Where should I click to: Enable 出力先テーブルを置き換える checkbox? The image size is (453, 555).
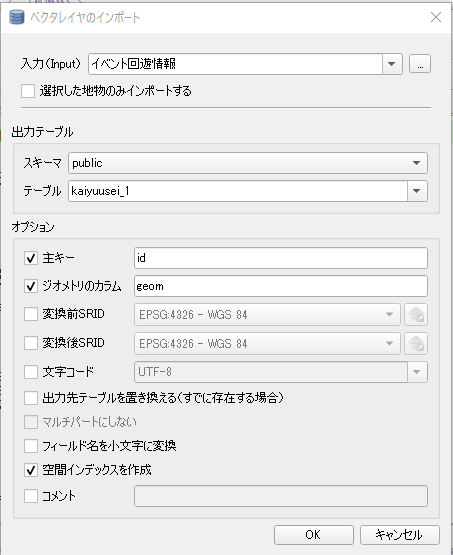(31, 398)
